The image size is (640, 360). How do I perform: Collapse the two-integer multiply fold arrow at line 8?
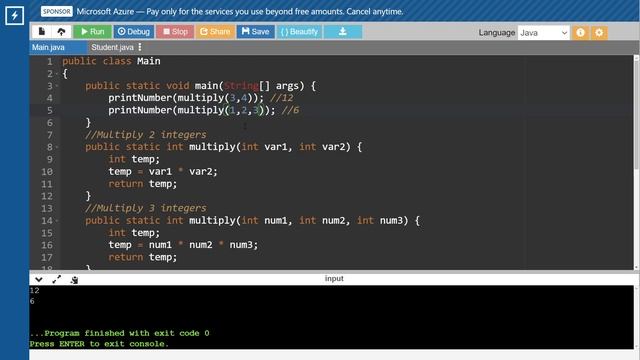(57, 147)
